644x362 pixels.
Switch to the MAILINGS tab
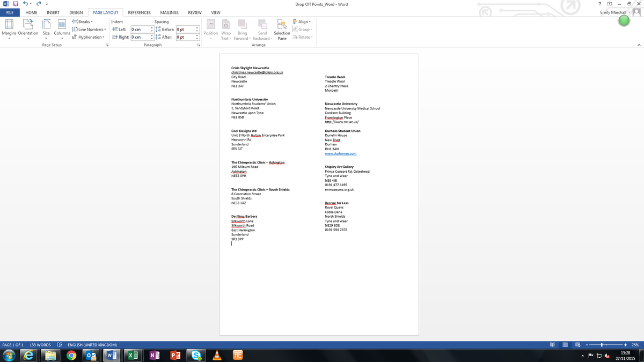[169, 12]
